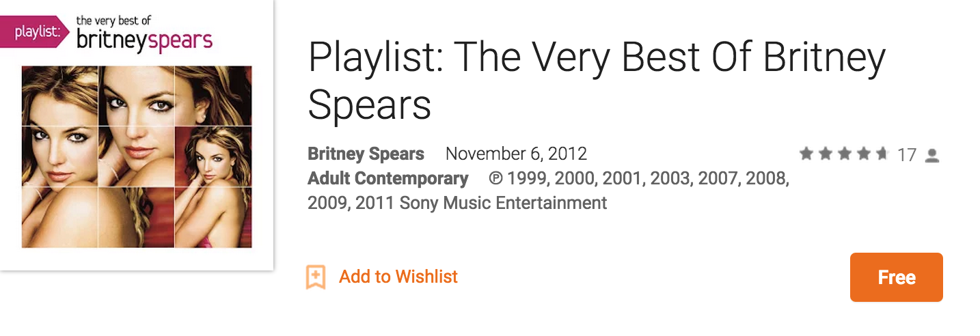Click the rating count number 17
The image size is (980, 336).
pos(906,155)
